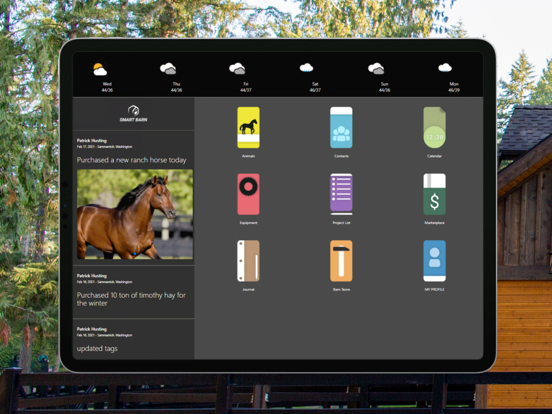Click the 'Sat' forecast day label

pos(315,84)
